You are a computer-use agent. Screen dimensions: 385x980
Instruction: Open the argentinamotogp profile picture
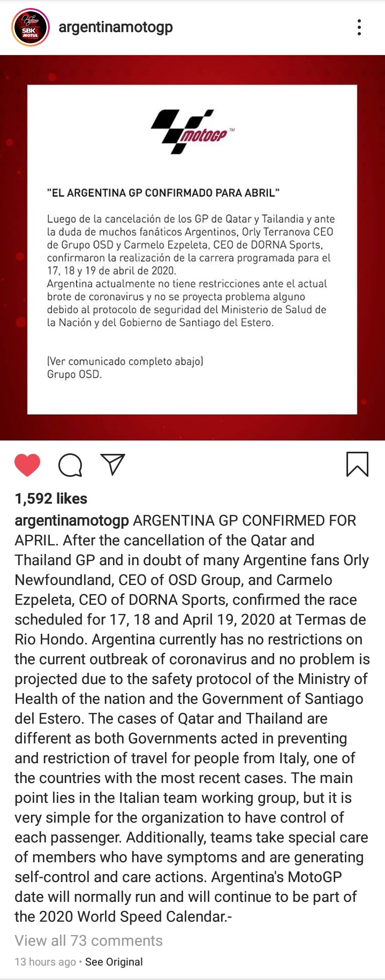31,27
